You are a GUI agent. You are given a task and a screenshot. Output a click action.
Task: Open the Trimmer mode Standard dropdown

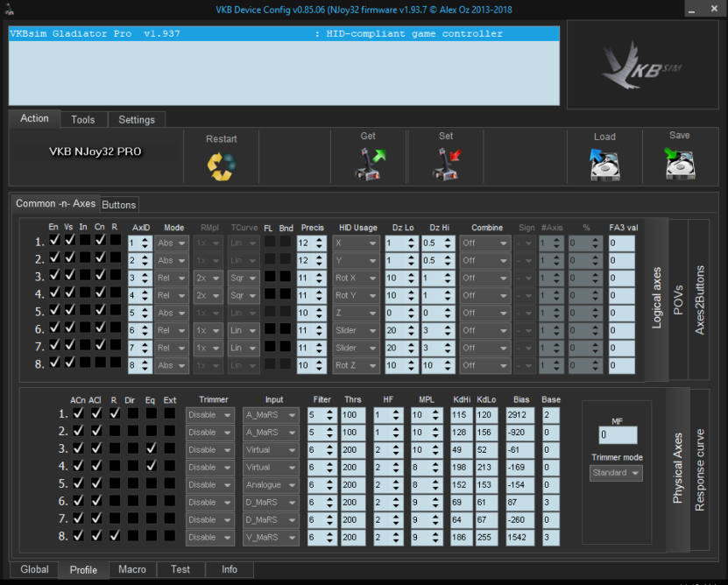pyautogui.click(x=616, y=473)
